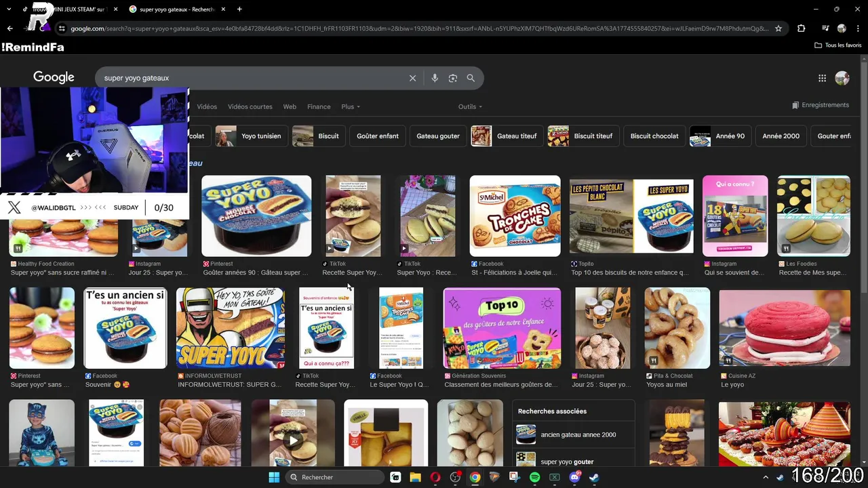Open the INFORMOLWETRUST Super-Yoyo comic image

point(229,328)
